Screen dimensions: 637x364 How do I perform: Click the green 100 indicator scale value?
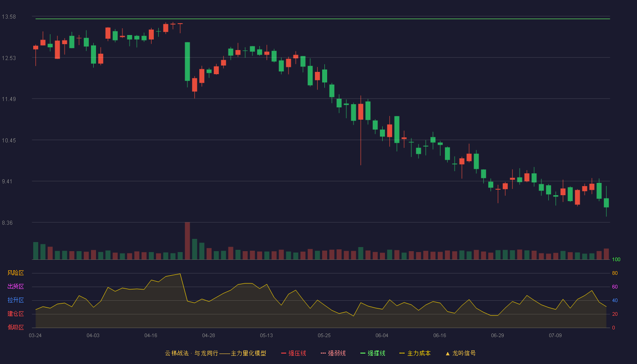pos(616,260)
